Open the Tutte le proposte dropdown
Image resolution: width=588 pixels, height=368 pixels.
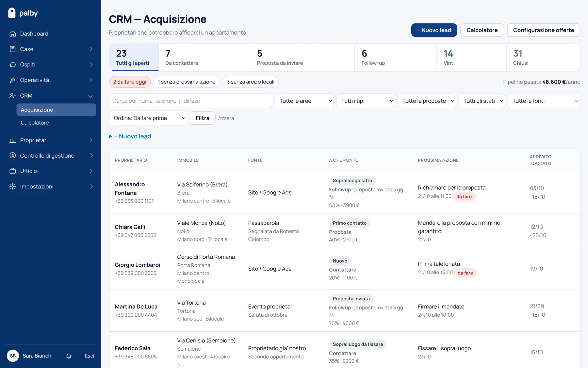[427, 101]
